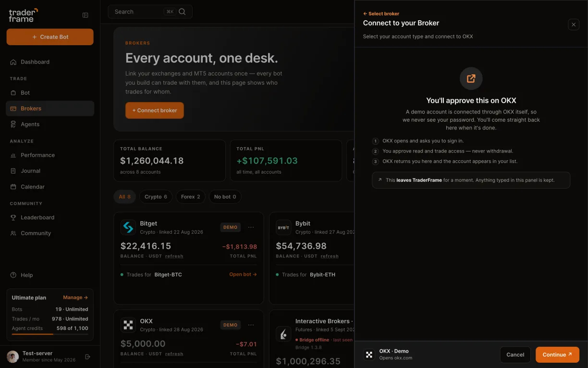This screenshot has height=368, width=588.
Task: Open the Journal page
Action: point(50,171)
